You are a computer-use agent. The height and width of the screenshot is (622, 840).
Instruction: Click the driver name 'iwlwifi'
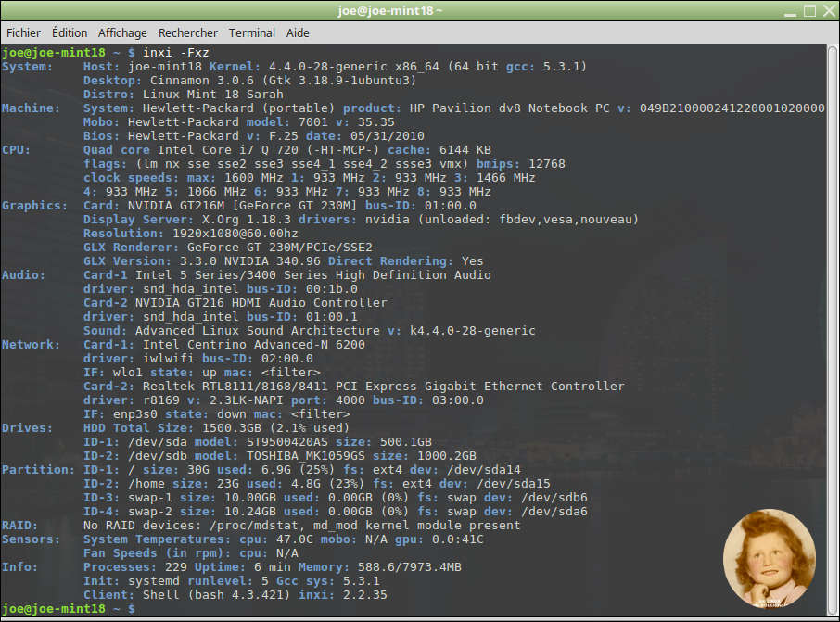[x=168, y=359]
